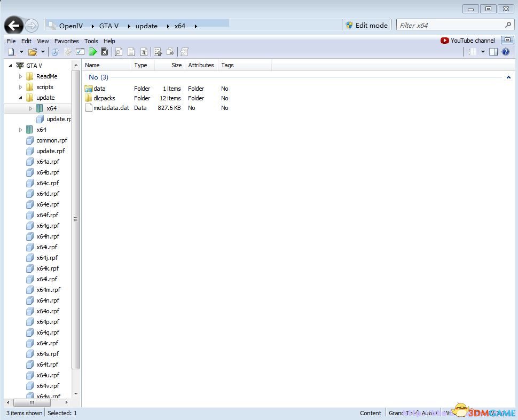Open breadcrumb arrow after x64

[x=195, y=26]
